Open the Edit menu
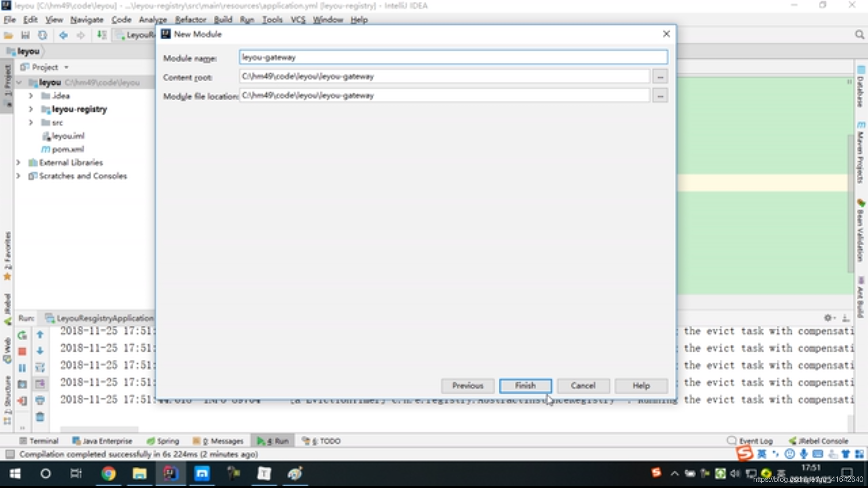The image size is (868, 488). (30, 19)
